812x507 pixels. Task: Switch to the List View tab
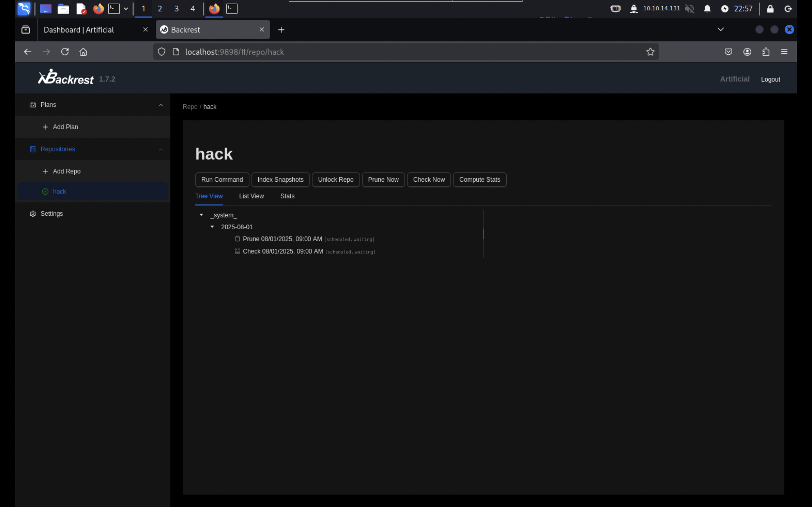point(251,196)
